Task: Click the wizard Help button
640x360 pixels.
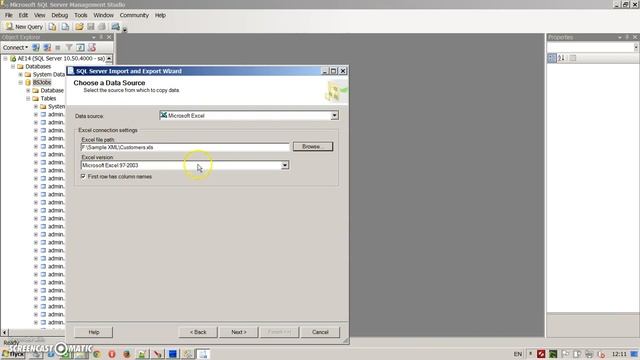Action: click(93, 332)
